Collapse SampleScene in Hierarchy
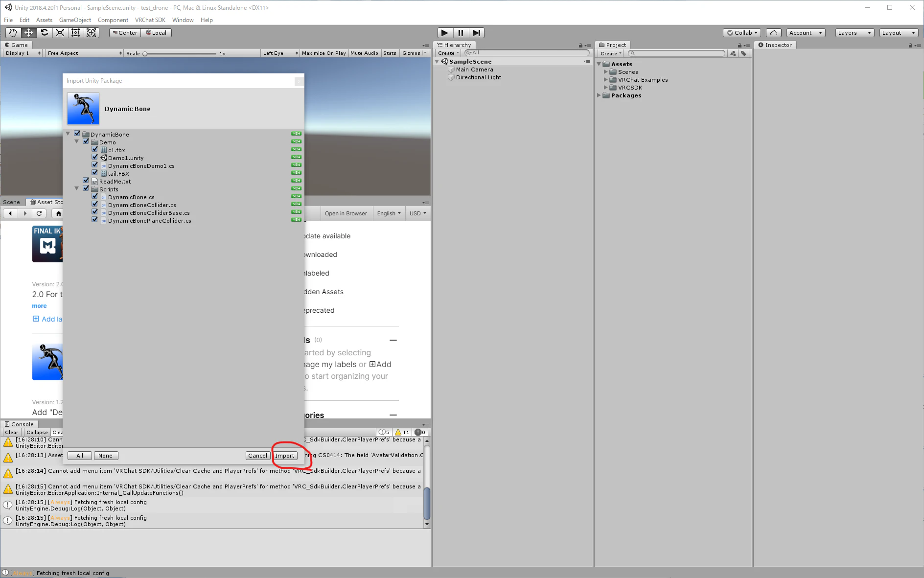This screenshot has height=578, width=924. pos(437,62)
